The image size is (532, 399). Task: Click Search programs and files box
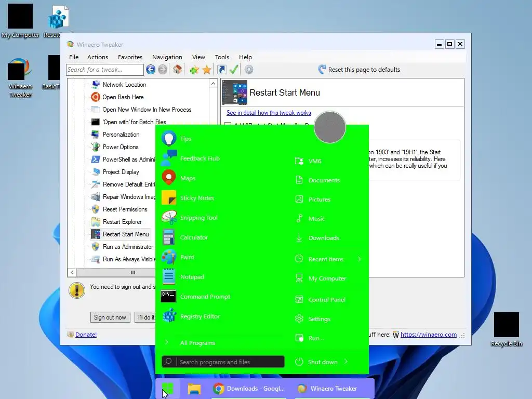[x=223, y=362]
